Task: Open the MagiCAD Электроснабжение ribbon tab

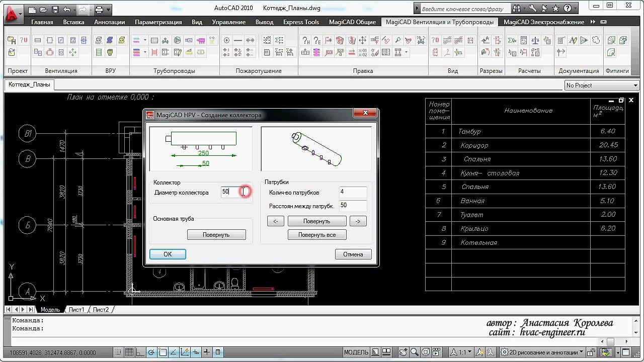Action: pos(544,22)
